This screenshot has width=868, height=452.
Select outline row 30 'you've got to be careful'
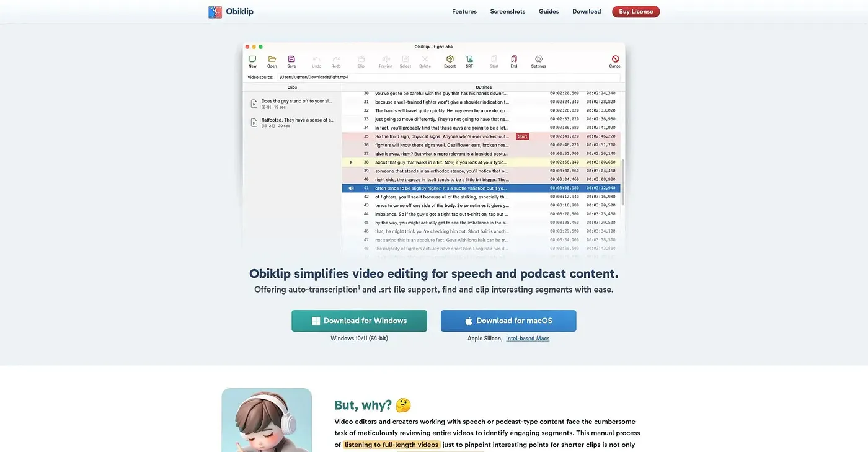click(482, 93)
